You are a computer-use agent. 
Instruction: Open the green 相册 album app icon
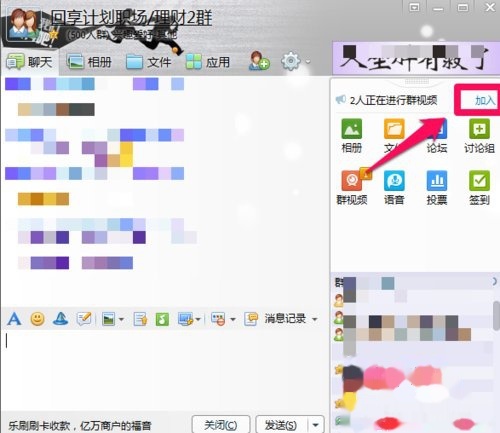(352, 135)
